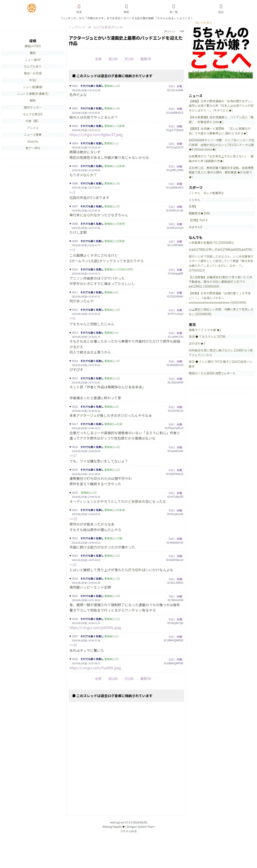Open the 競輪実況★1066 sports thread
The image size is (257, 868).
199,213
